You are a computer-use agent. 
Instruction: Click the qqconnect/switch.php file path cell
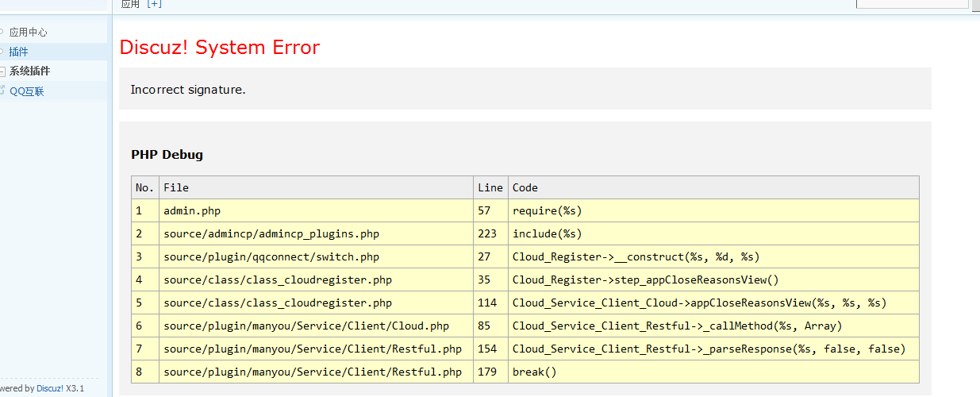tap(271, 256)
